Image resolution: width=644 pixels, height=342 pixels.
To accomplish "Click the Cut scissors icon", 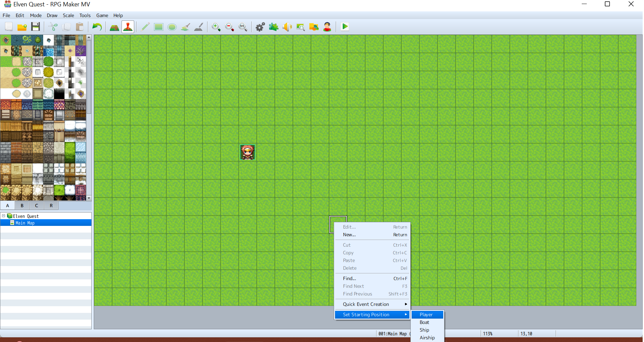I will point(53,27).
